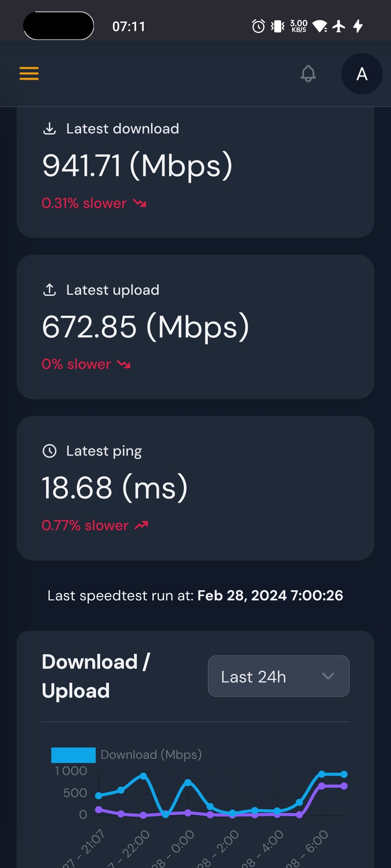Image resolution: width=391 pixels, height=868 pixels.
Task: Click the chevron in the Last 24h selector
Action: [328, 676]
